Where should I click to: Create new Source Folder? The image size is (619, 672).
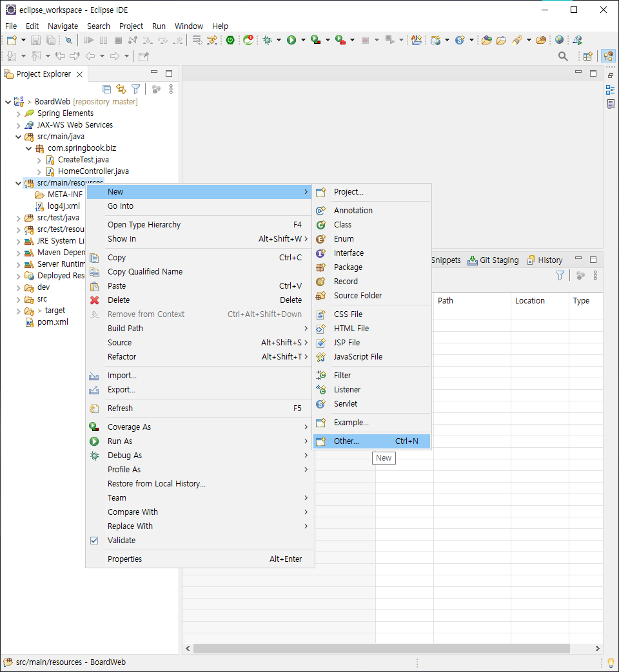click(372, 295)
